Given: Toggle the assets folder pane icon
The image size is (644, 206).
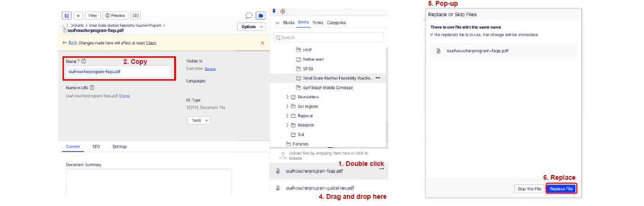Looking at the screenshot, I should point(260,15).
